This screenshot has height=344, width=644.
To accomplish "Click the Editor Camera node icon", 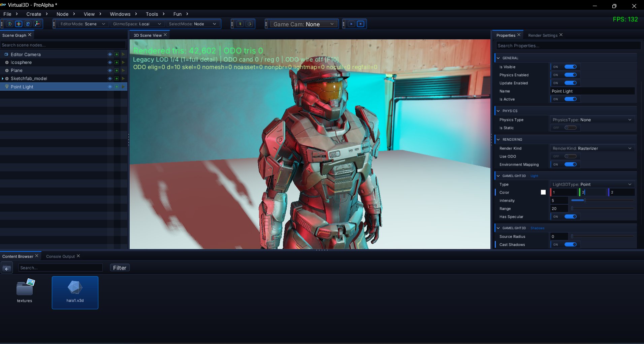I will coord(6,54).
